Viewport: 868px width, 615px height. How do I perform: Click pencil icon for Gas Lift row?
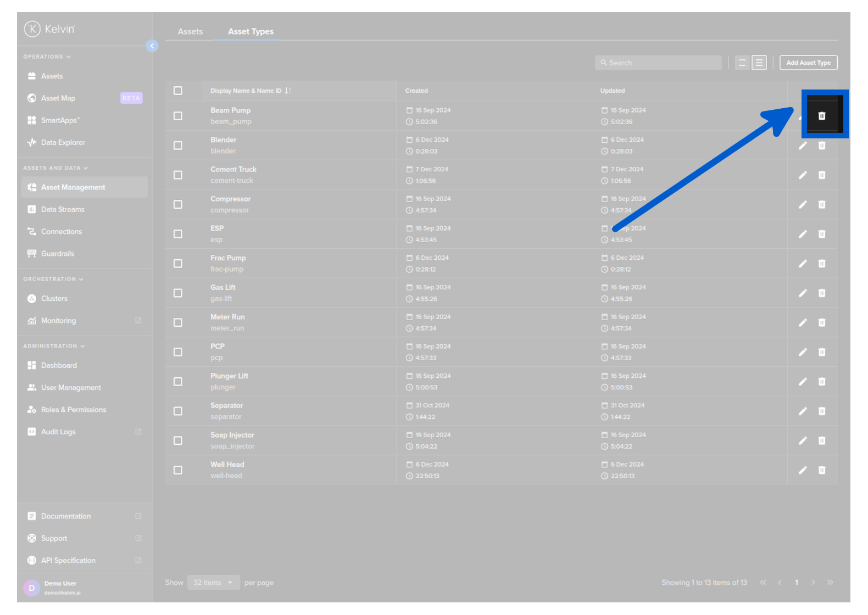pyautogui.click(x=803, y=293)
